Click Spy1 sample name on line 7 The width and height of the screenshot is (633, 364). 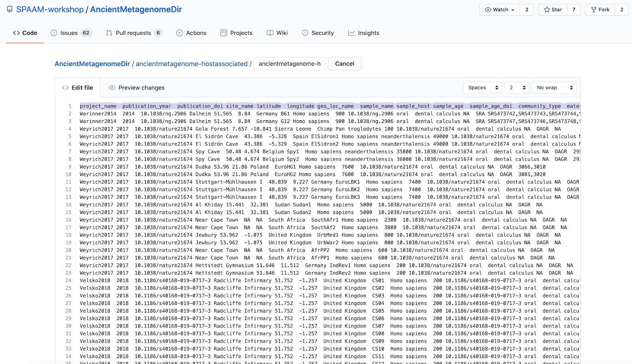(x=293, y=152)
